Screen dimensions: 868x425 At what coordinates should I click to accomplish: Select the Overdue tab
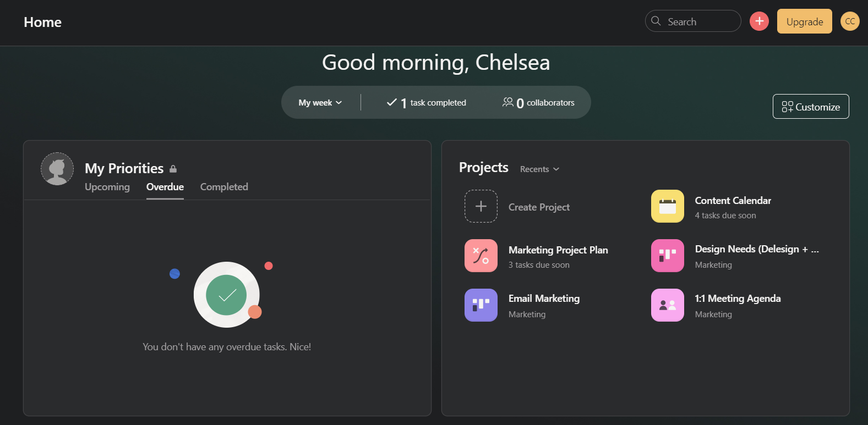tap(165, 187)
